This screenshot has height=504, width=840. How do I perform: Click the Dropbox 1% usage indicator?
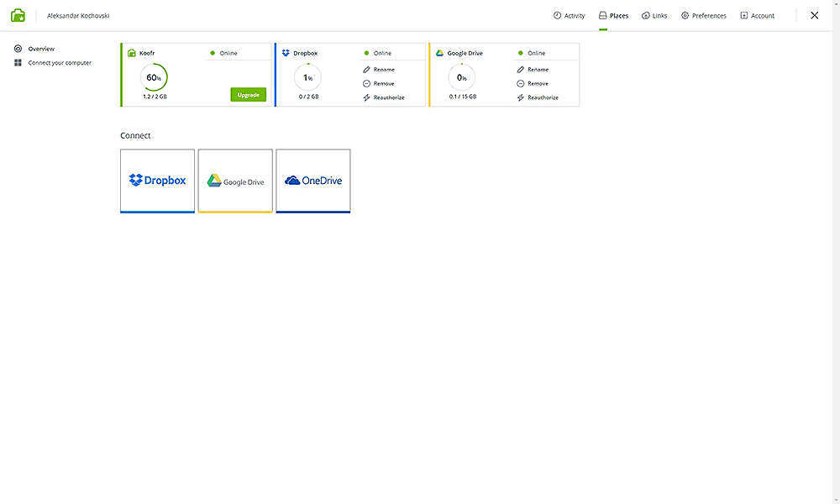click(x=307, y=77)
